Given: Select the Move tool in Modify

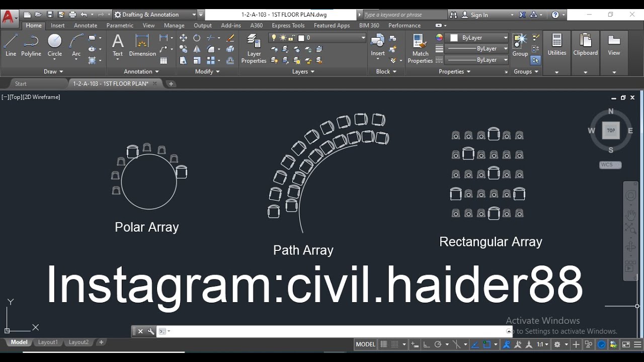Looking at the screenshot, I should click(x=183, y=38).
